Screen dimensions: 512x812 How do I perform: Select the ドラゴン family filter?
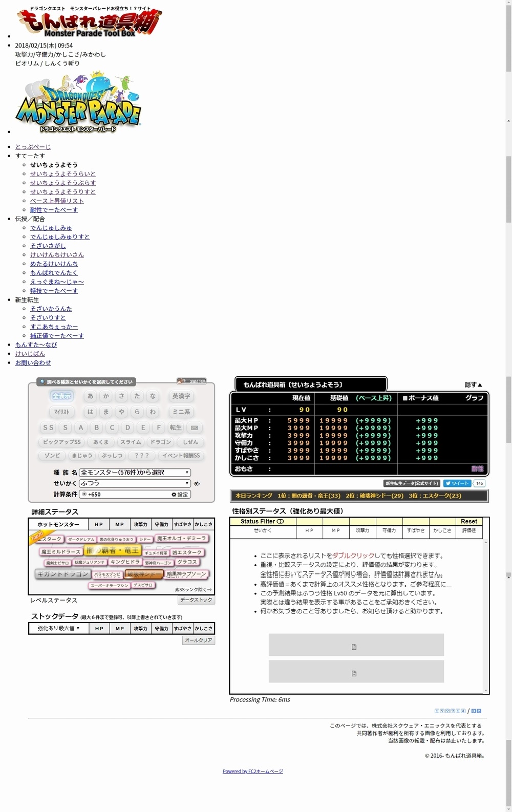[161, 442]
